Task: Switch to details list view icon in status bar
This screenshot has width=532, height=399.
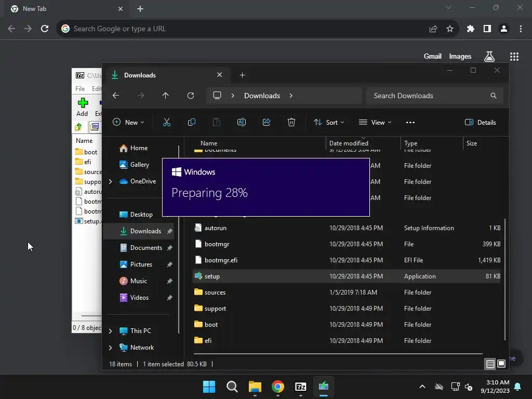Action: (x=490, y=364)
